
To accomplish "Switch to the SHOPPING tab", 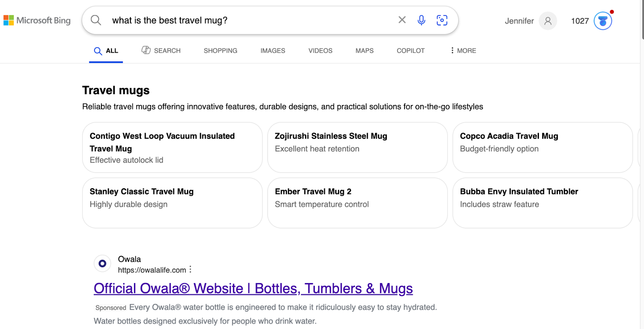I will (220, 51).
